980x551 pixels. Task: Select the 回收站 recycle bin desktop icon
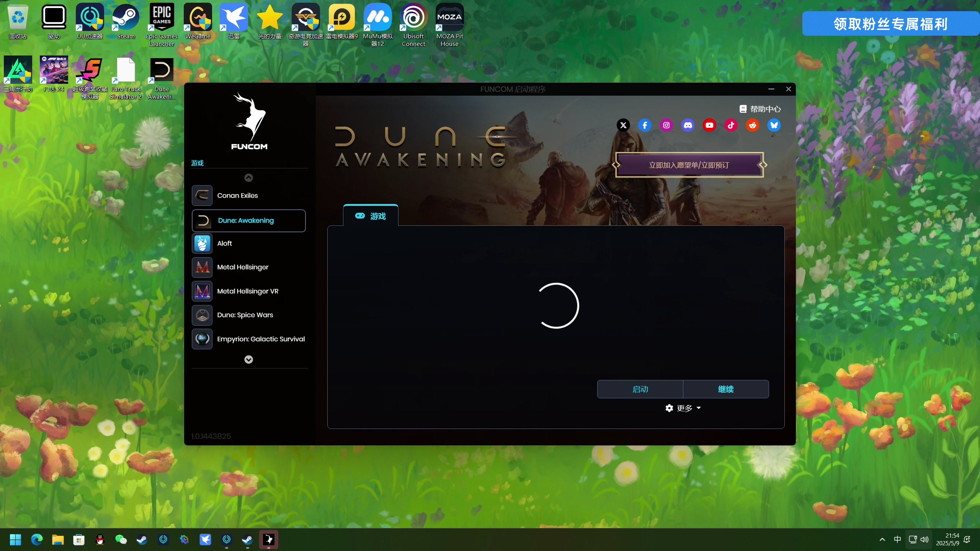[x=18, y=22]
